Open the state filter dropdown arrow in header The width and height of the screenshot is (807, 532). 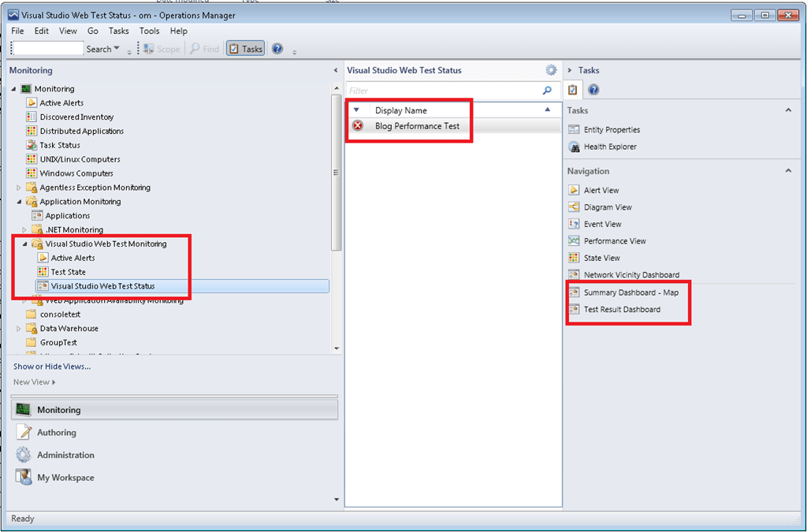tap(356, 110)
